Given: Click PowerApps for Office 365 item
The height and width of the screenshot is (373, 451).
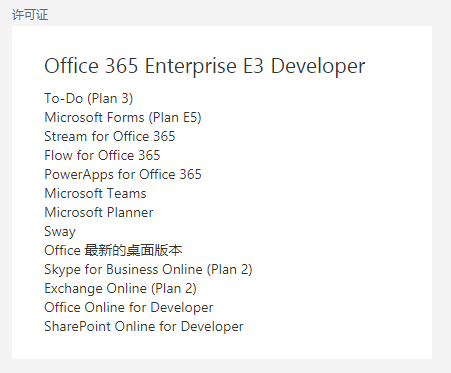Looking at the screenshot, I should 123,175.
